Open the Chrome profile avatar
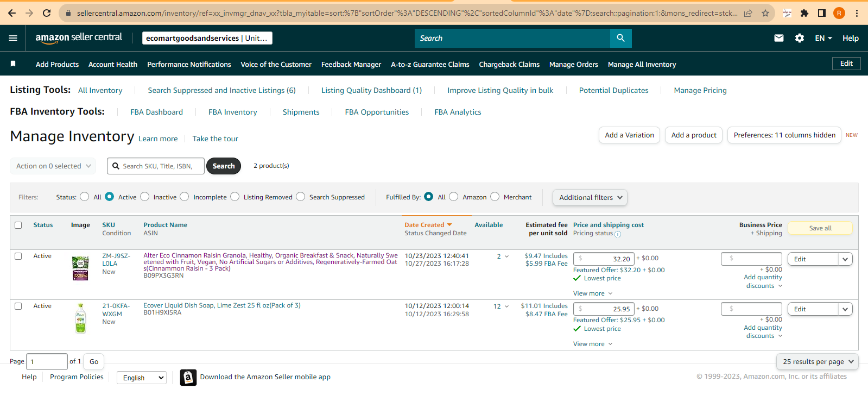Screen dimensions: 868x420 tap(839, 13)
